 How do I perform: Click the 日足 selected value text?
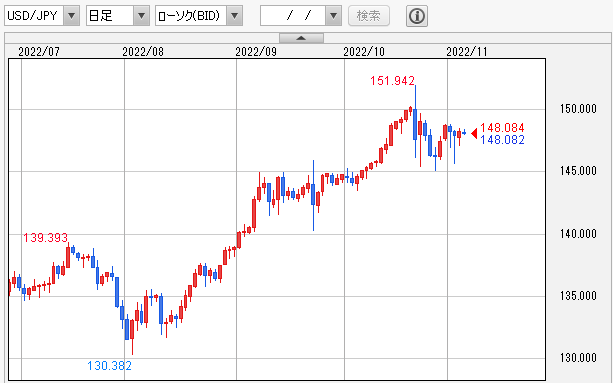click(x=100, y=16)
